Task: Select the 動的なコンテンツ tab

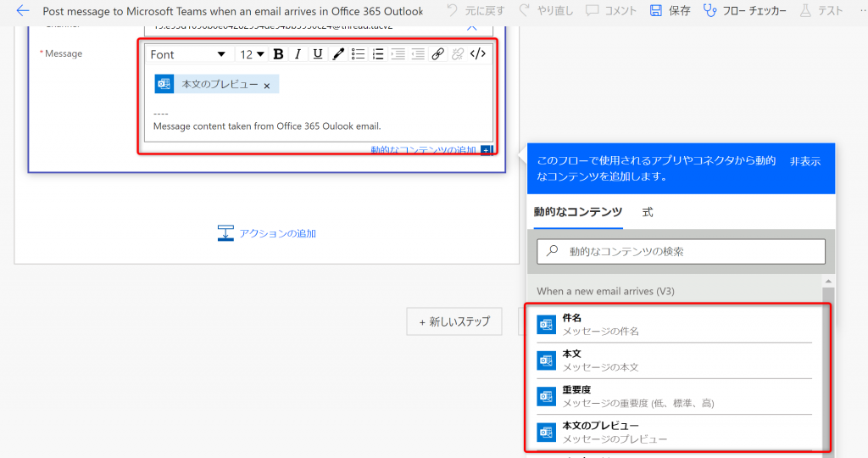Action: tap(578, 212)
